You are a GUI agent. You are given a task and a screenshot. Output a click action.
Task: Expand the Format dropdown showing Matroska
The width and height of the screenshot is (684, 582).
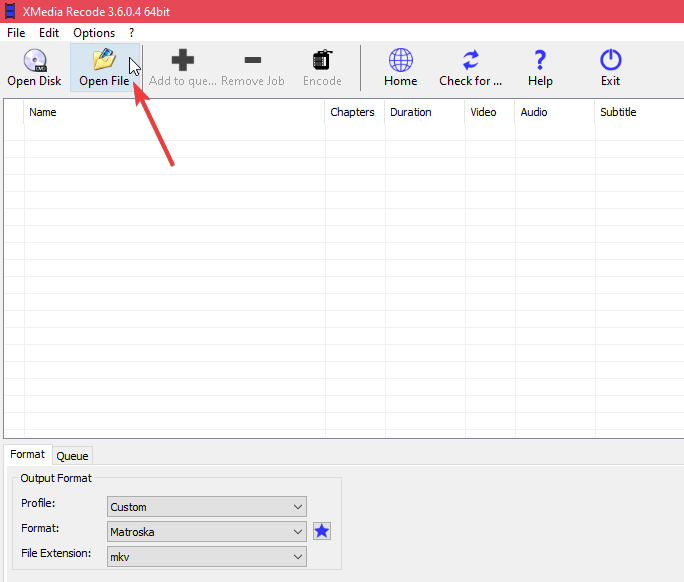click(207, 531)
